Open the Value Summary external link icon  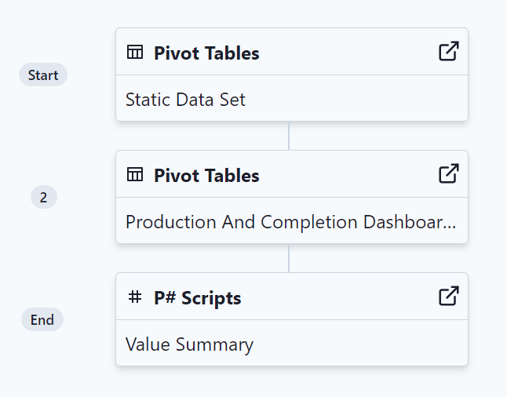coord(449,296)
